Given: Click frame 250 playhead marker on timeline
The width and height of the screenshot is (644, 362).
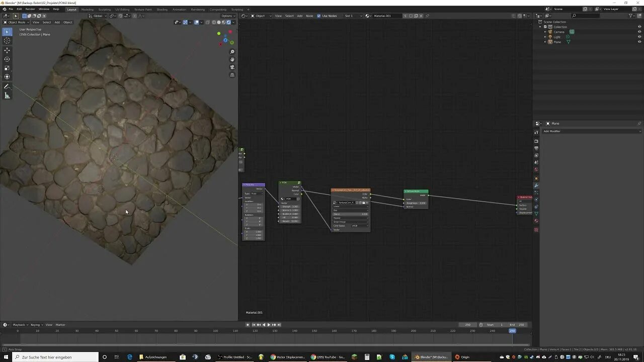Looking at the screenshot, I should (x=512, y=331).
